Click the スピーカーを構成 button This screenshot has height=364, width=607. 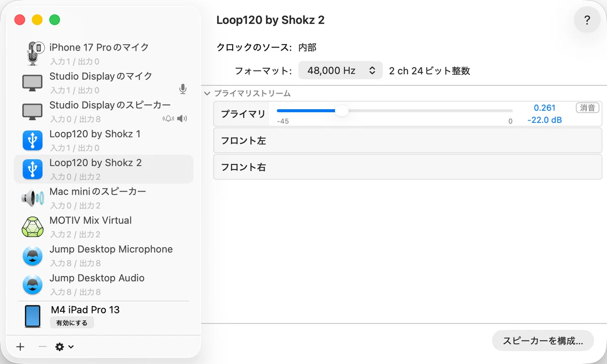click(x=543, y=341)
